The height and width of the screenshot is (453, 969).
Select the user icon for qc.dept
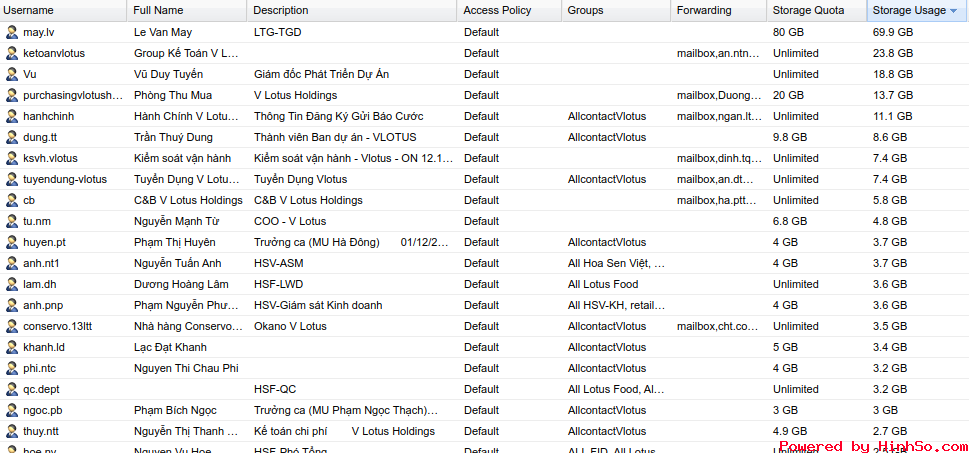click(11, 389)
